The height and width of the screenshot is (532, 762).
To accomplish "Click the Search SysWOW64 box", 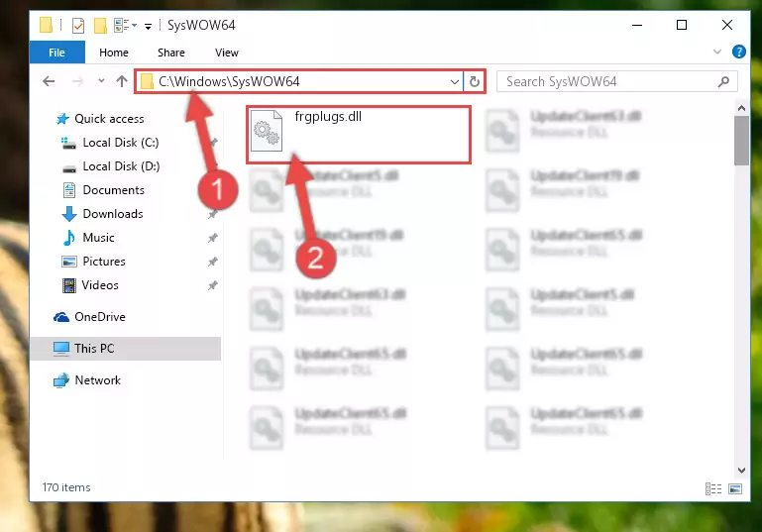I will tap(616, 81).
